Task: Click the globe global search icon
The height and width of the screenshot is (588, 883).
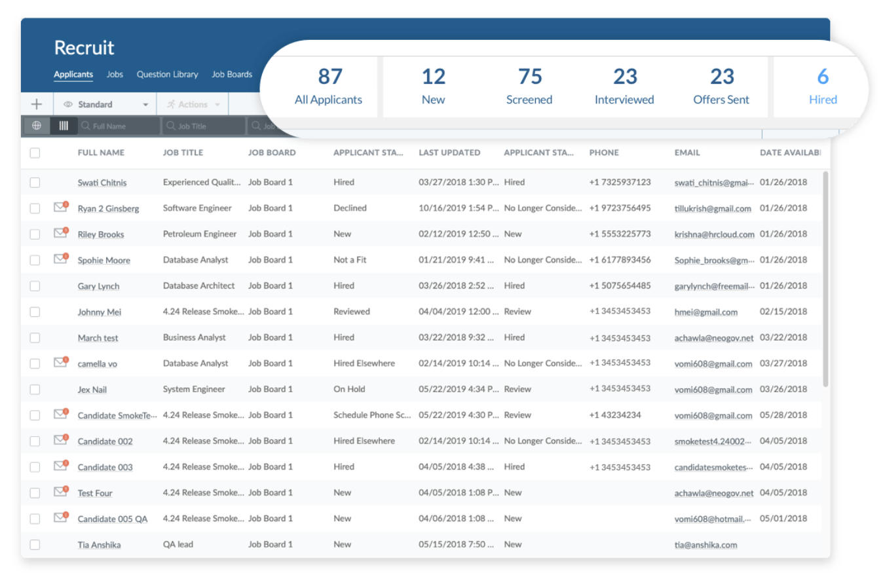Action: [x=37, y=125]
